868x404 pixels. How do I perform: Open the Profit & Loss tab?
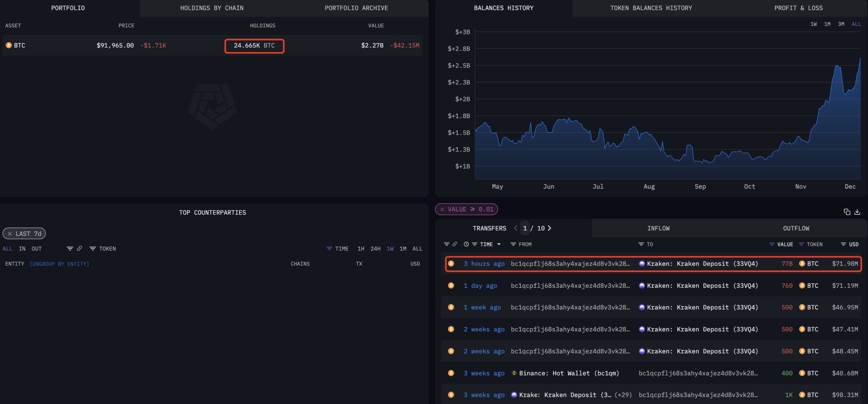(x=798, y=8)
